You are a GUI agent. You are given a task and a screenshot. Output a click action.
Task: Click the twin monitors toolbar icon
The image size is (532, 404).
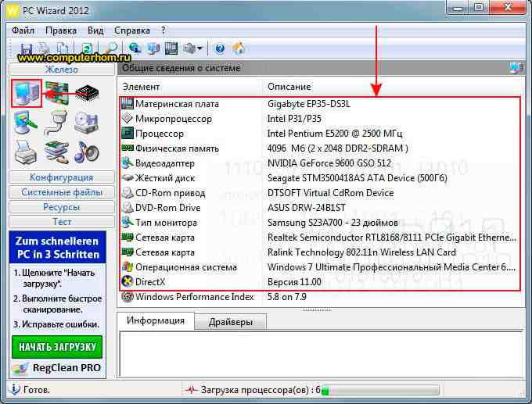[x=153, y=48]
